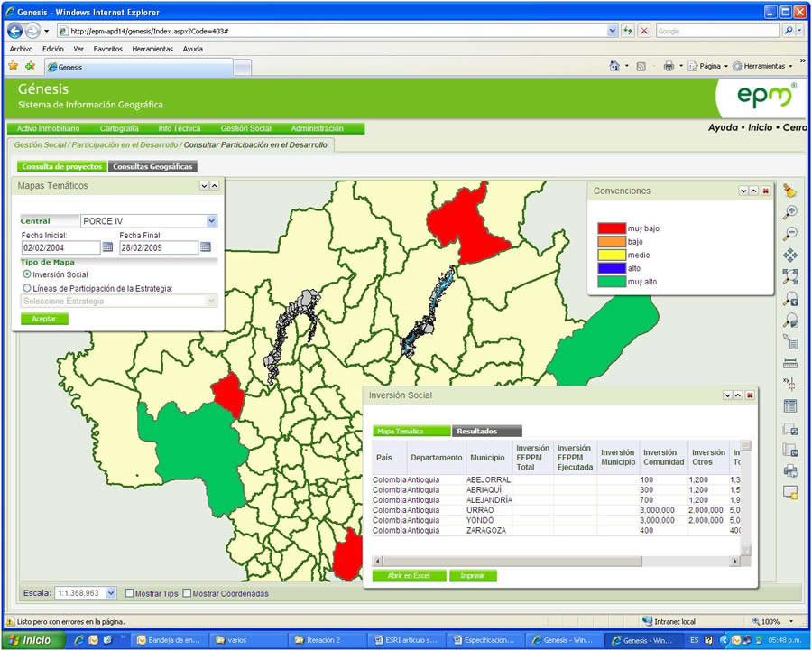Expand Mapas Temáticos panel with up chevron
The height and width of the screenshot is (651, 812).
[214, 186]
